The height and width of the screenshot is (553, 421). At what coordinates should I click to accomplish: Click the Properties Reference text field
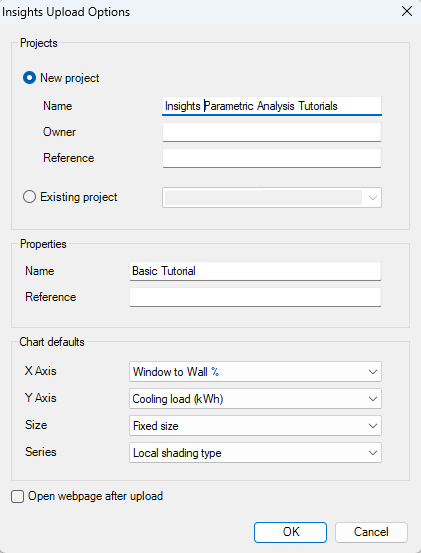255,297
